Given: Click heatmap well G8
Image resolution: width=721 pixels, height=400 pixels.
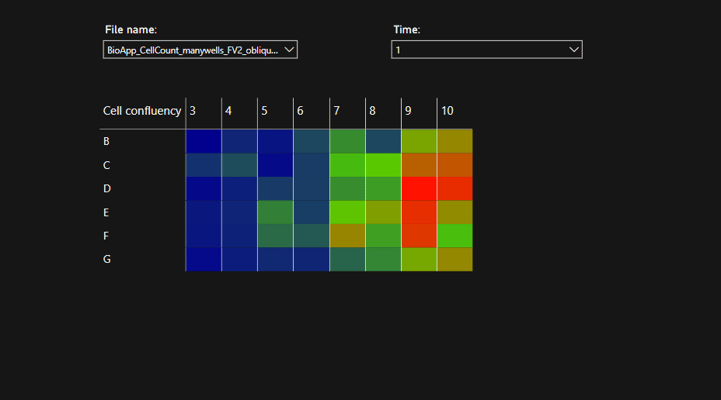Looking at the screenshot, I should (x=383, y=259).
